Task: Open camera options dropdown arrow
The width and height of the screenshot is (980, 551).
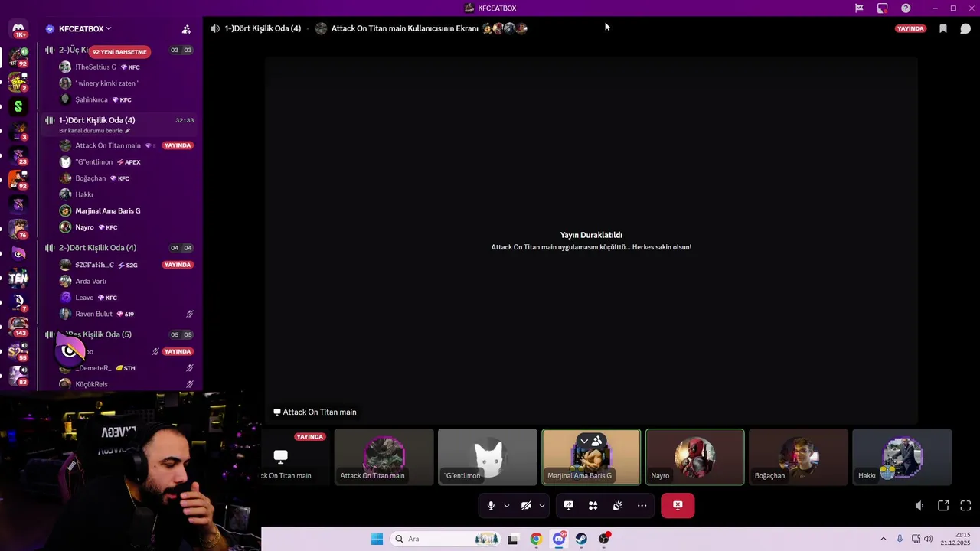Action: [542, 505]
